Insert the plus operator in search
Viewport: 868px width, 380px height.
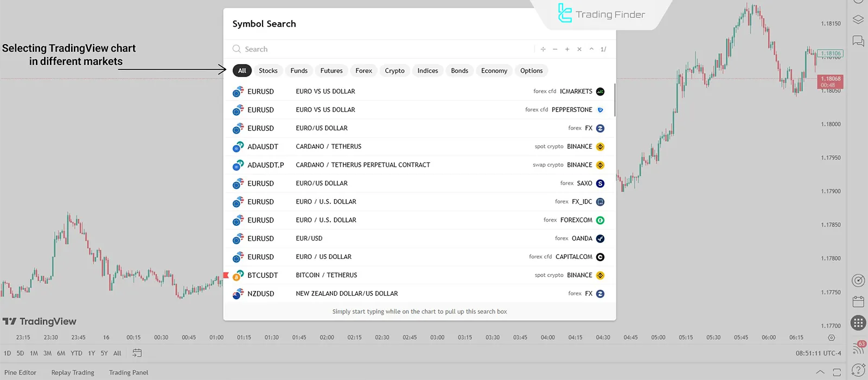(567, 49)
